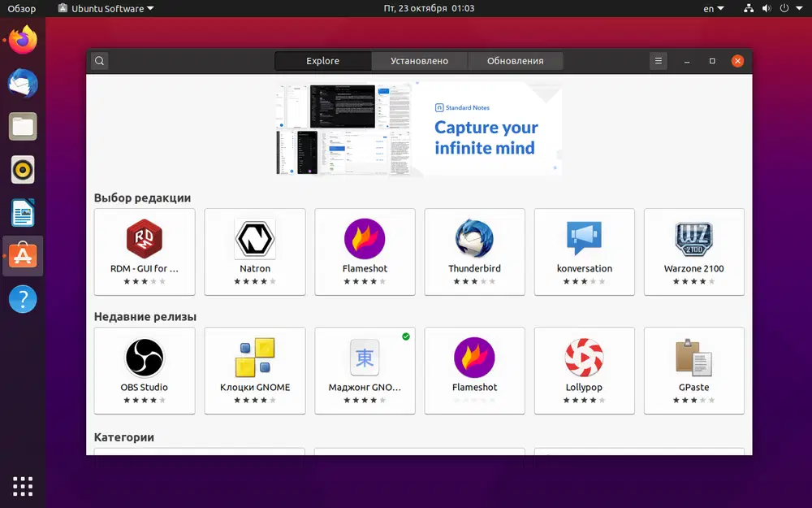This screenshot has height=508, width=812.
Task: Open Flameshot icon under Выбор редакции
Action: click(365, 238)
